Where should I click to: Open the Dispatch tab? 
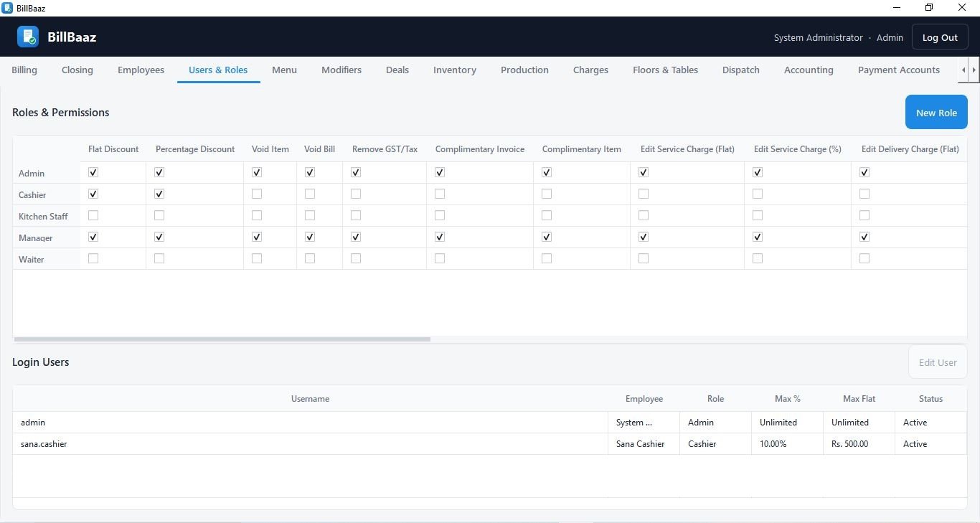(x=741, y=70)
